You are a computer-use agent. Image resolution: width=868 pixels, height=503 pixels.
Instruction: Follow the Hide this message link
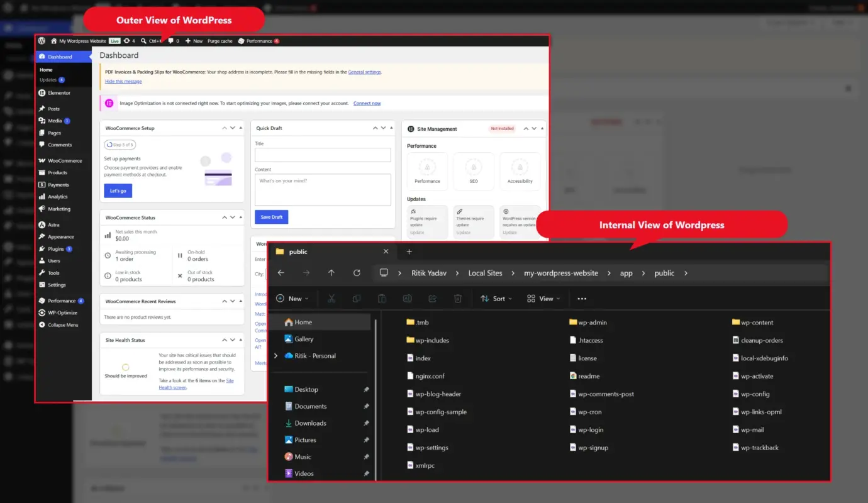pyautogui.click(x=123, y=81)
